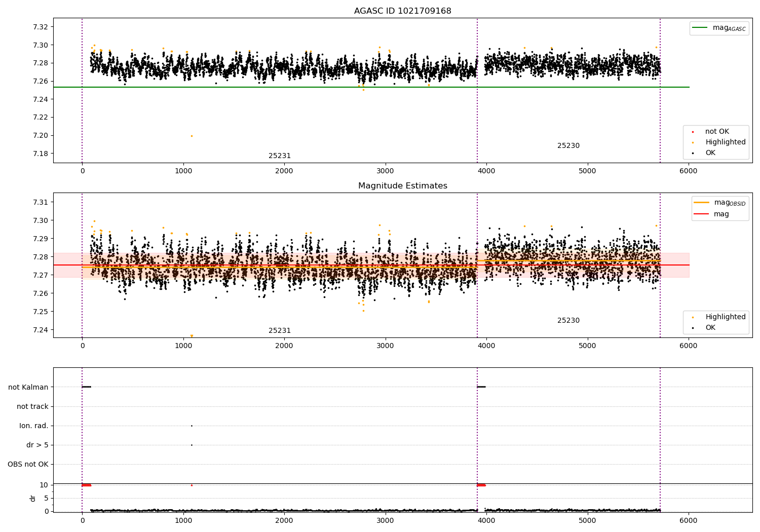Click the green mag AGASC horizontal line in top plot
This screenshot has height=532, width=760.
(371, 87)
